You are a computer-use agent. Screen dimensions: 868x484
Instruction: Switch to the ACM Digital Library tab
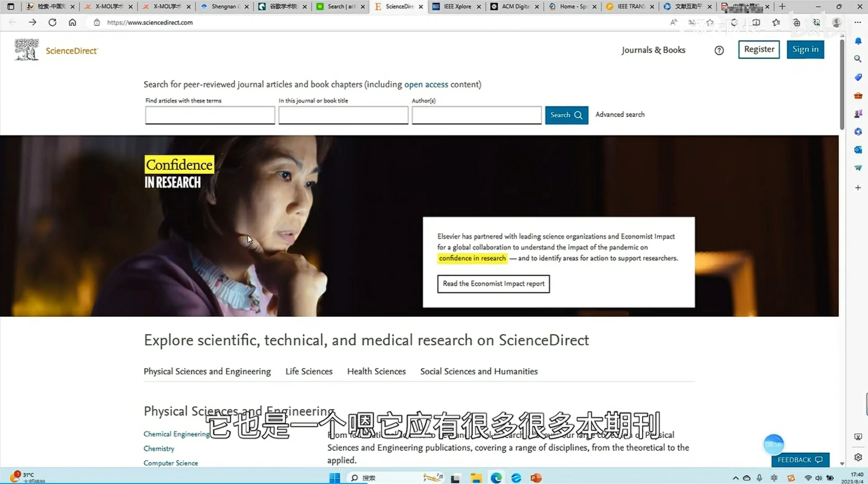[x=514, y=7]
